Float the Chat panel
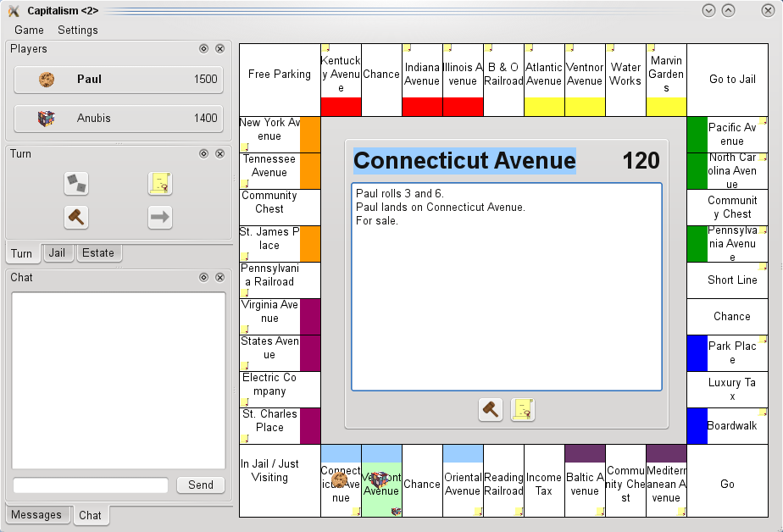Screen dimensions: 783x532 coord(203,278)
